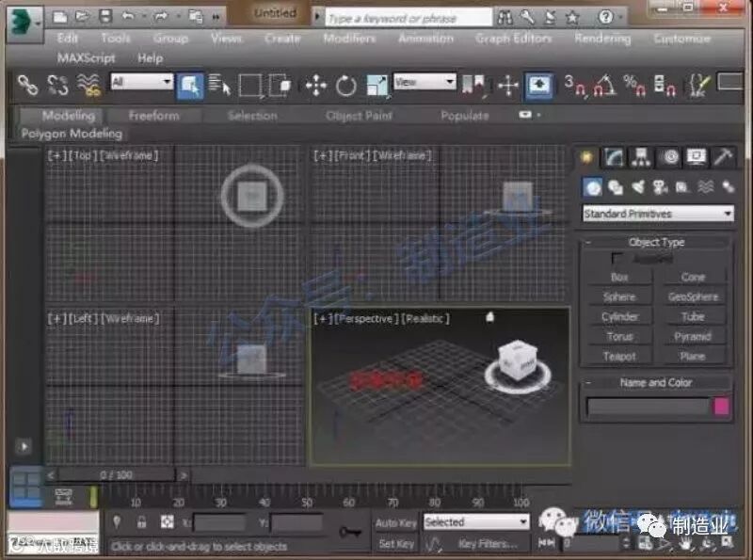The image size is (753, 560).
Task: Activate the Select and Scale tool
Action: 377,86
